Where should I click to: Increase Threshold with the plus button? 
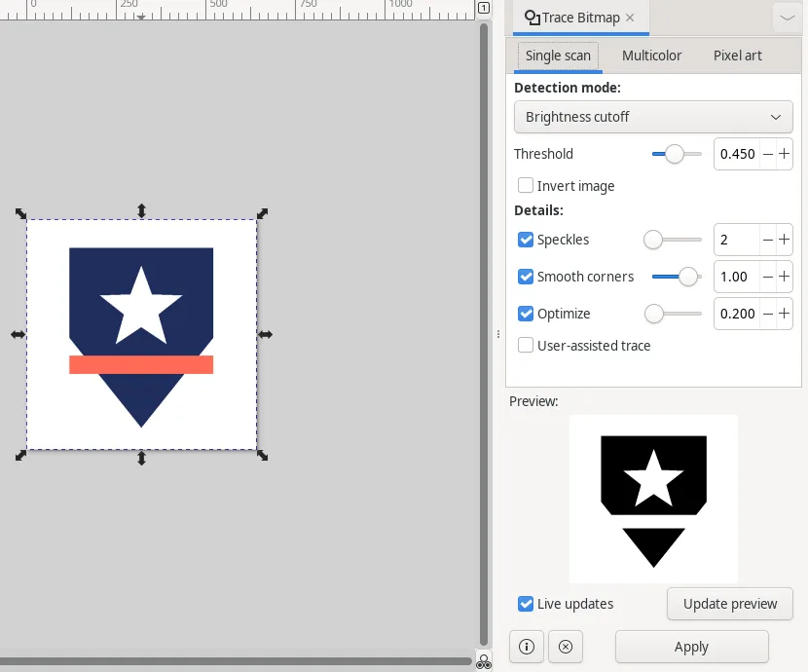tap(784, 154)
